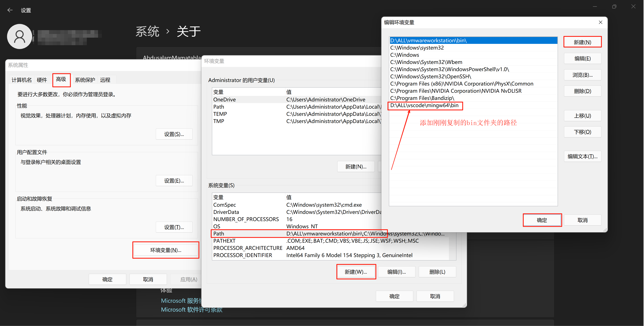The height and width of the screenshot is (326, 644).
Task: Open 编辑文本(T) view
Action: point(582,156)
